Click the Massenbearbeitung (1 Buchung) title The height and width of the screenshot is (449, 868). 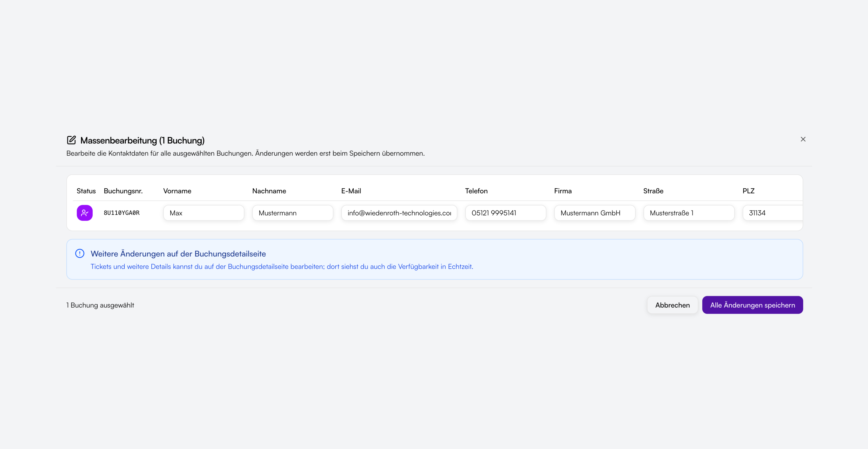tap(142, 140)
